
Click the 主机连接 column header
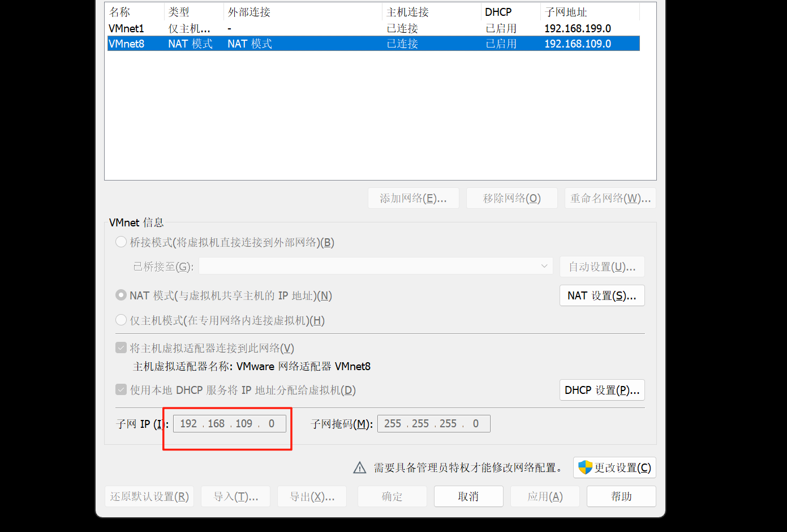point(432,12)
